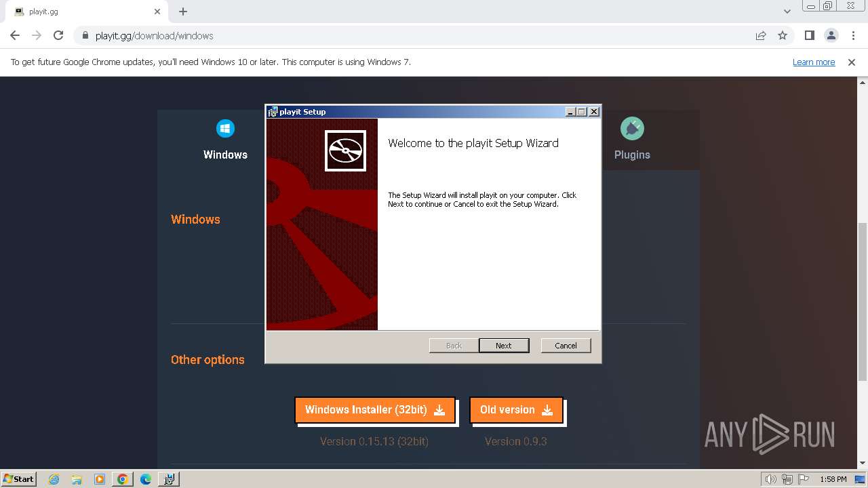Viewport: 868px width, 488px height.
Task: Click the page vertical scrollbar
Action: (863, 302)
